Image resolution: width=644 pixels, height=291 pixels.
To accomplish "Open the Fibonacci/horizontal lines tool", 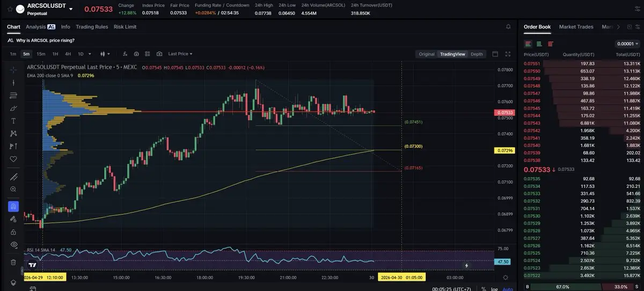I will point(13,95).
